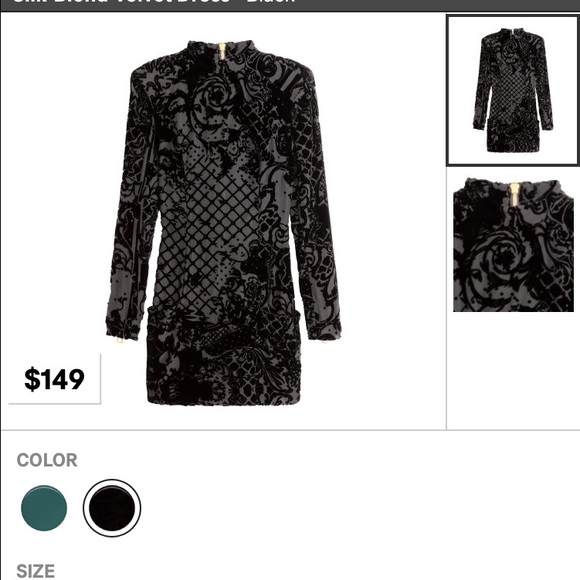Select the teal green color swatch

pyautogui.click(x=44, y=508)
